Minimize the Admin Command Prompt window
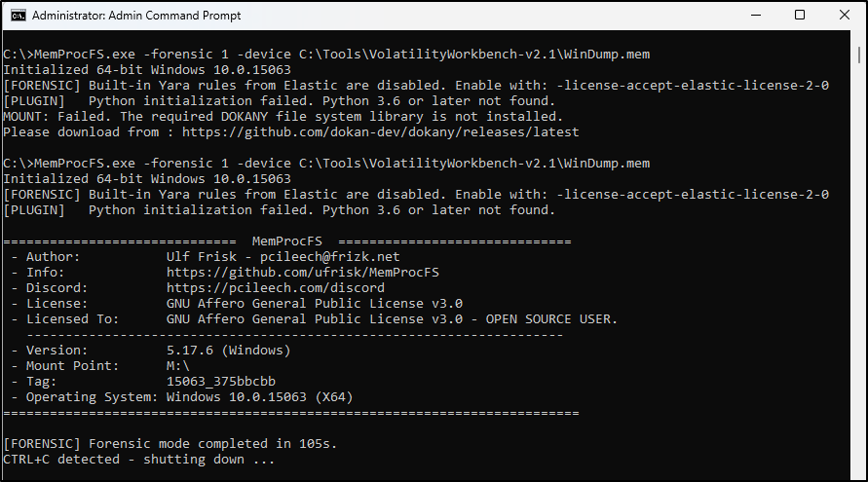The image size is (868, 482). click(756, 15)
